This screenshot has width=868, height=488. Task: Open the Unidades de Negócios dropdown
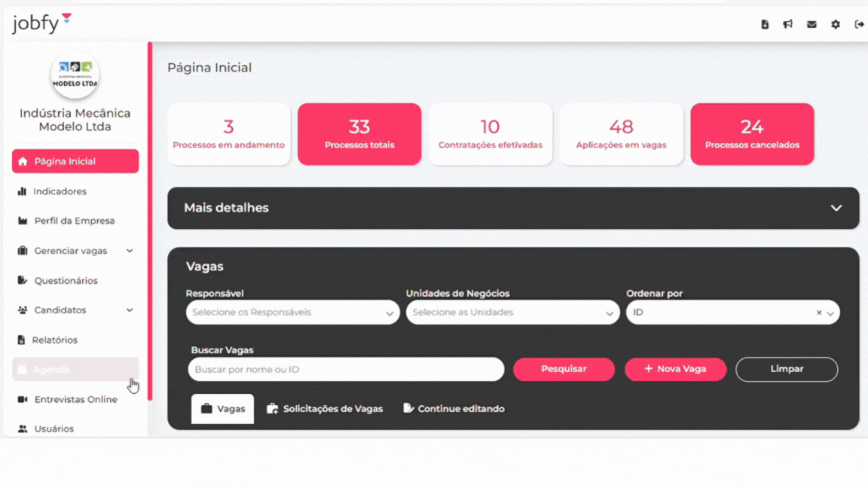tap(512, 313)
